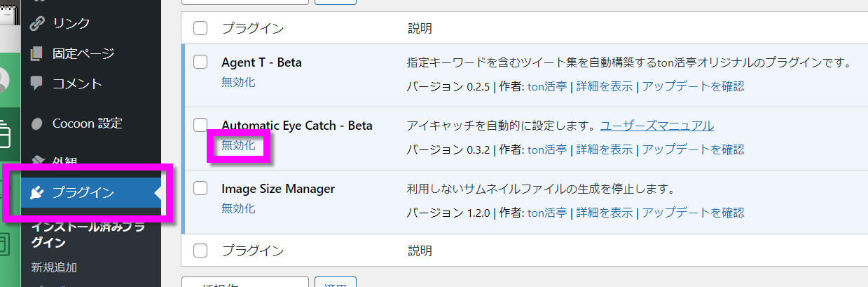Screen dimensions: 868x287
Task: Click the リンク chain icon in sidebar
Action: (38, 23)
